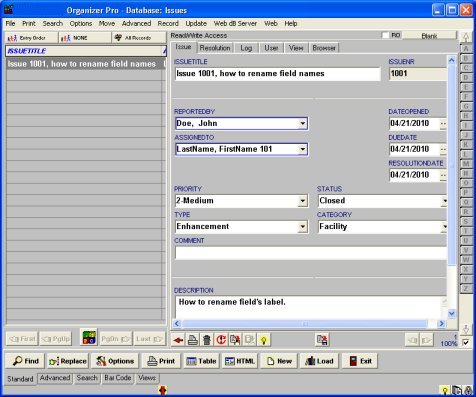Click the HTML button
Screen dimensions: 476x397
[240, 361]
